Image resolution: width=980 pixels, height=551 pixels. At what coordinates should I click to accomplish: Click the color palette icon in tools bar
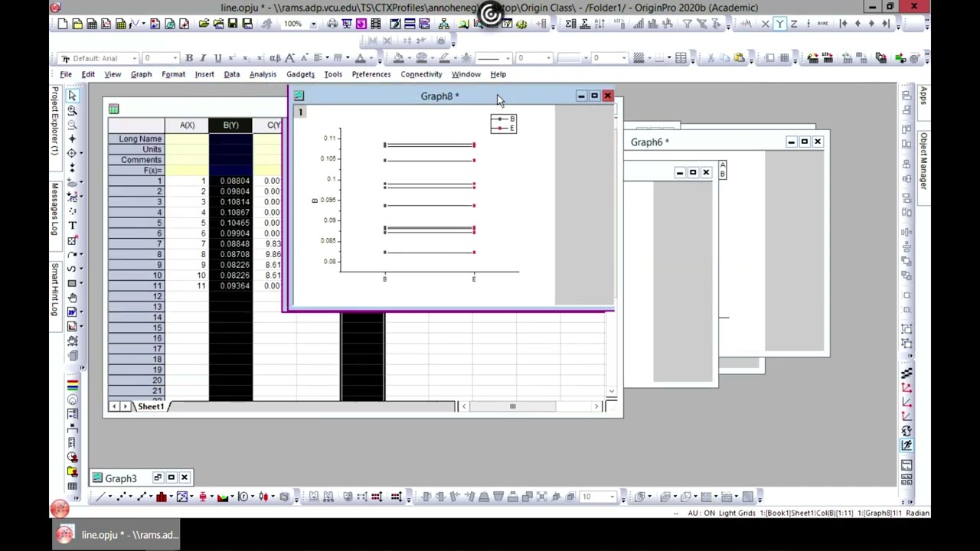coord(72,385)
